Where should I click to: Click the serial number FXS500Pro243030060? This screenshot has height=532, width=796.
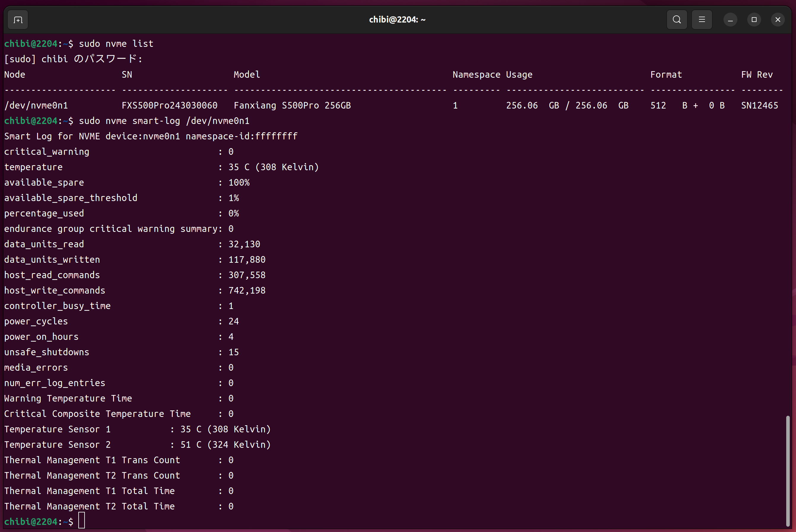tap(169, 106)
